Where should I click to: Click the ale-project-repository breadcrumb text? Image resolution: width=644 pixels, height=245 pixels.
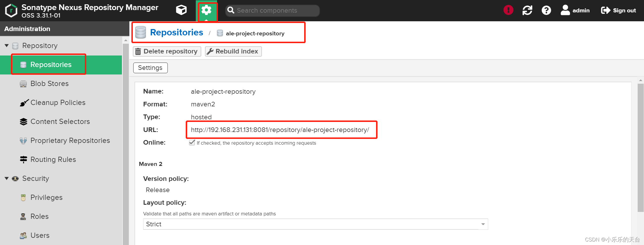[x=255, y=33]
